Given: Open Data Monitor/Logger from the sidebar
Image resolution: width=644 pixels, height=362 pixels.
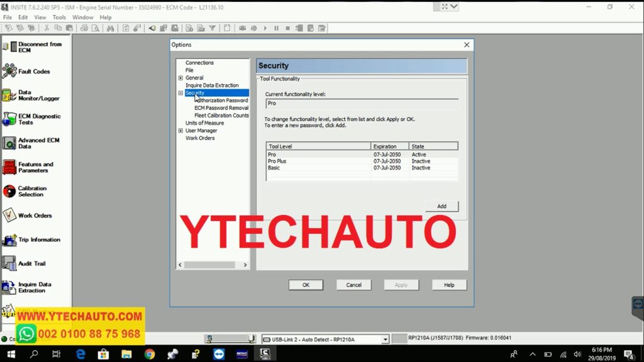Looking at the screenshot, I should point(9,96).
